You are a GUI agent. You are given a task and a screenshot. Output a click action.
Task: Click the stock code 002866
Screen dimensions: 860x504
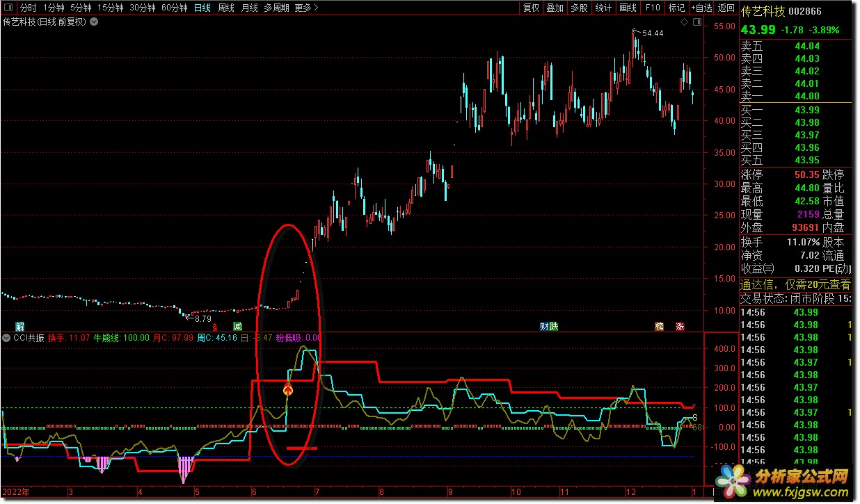point(806,12)
